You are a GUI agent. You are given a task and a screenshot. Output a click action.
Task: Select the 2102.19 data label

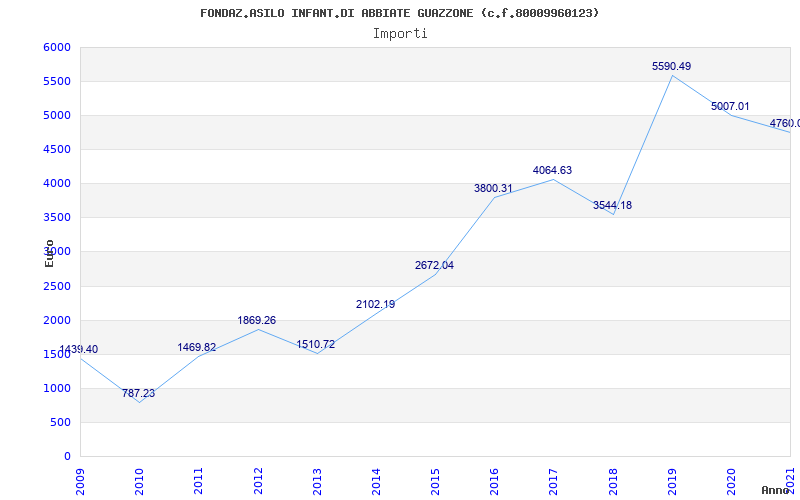(x=376, y=304)
